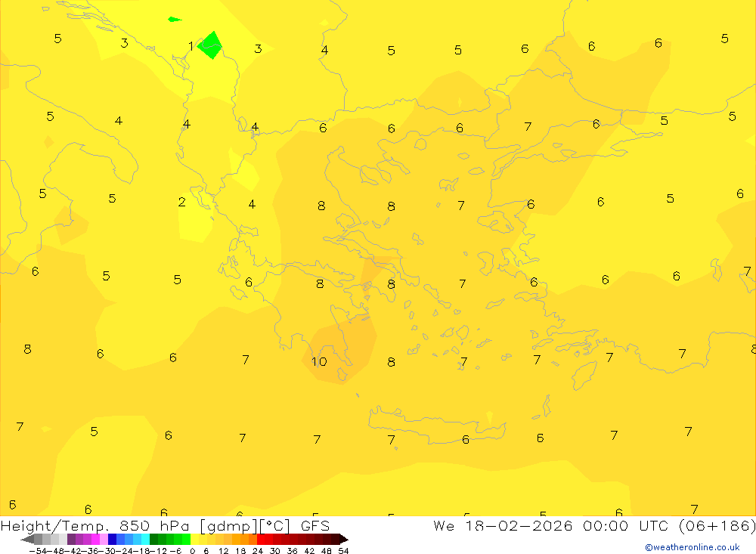This screenshot has width=756, height=554.
Task: Click the date '18-02-2026'
Action: point(519,525)
